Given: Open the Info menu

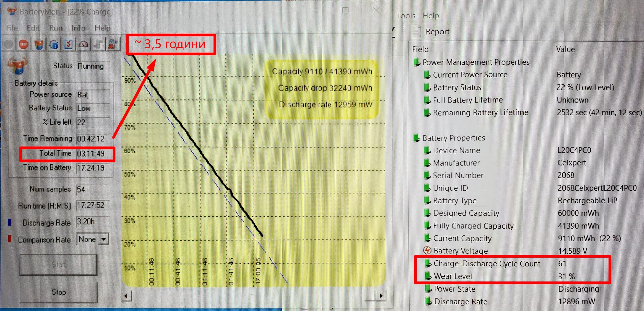Looking at the screenshot, I should click(78, 28).
